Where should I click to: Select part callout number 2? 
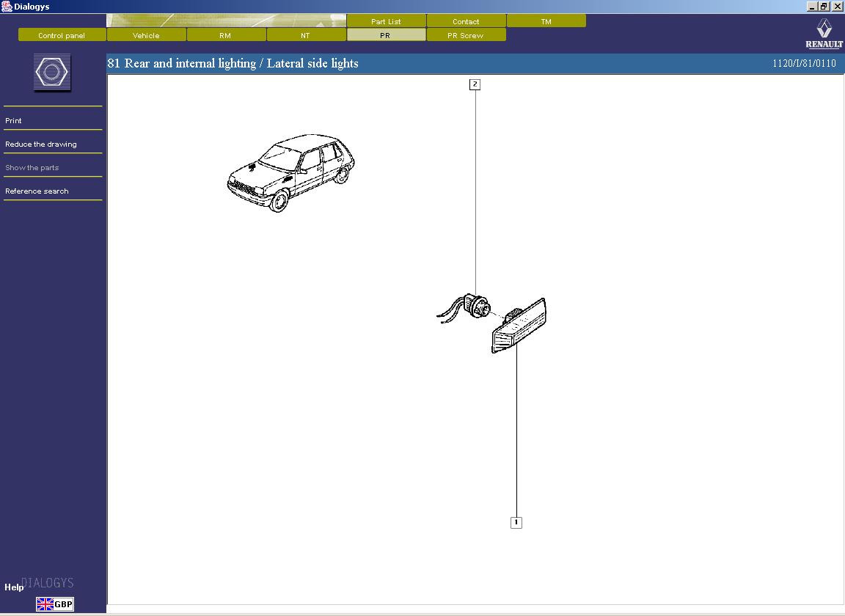coord(475,84)
